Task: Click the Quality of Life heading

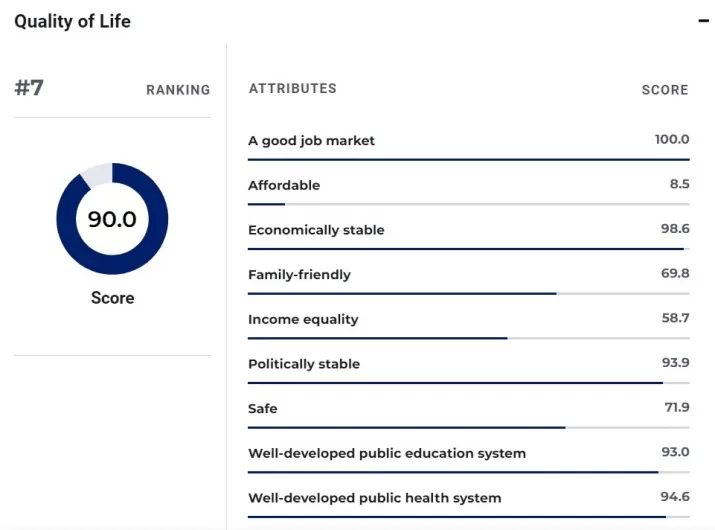Action: 72,21
